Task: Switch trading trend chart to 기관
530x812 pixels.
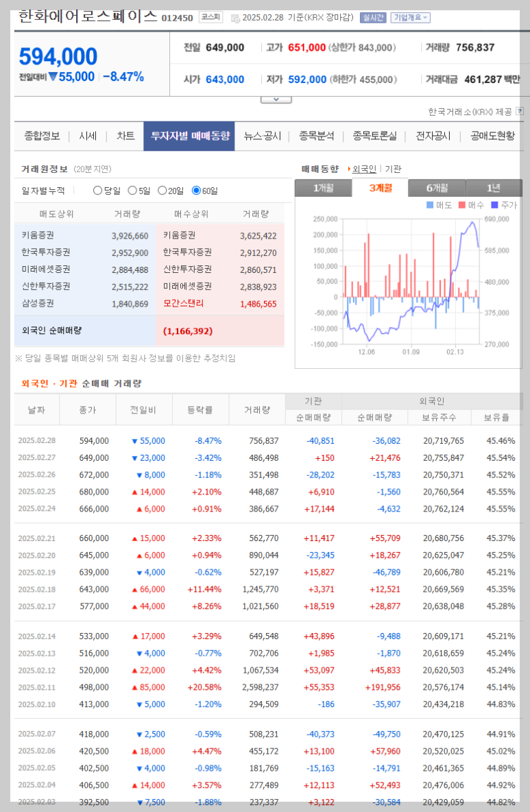Action: (x=394, y=169)
